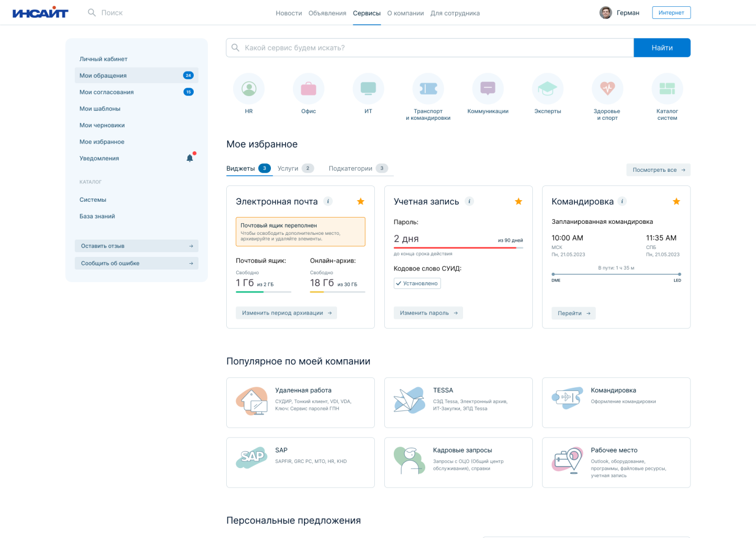The width and height of the screenshot is (756, 538).
Task: Select the ИТ category icon
Action: 368,89
